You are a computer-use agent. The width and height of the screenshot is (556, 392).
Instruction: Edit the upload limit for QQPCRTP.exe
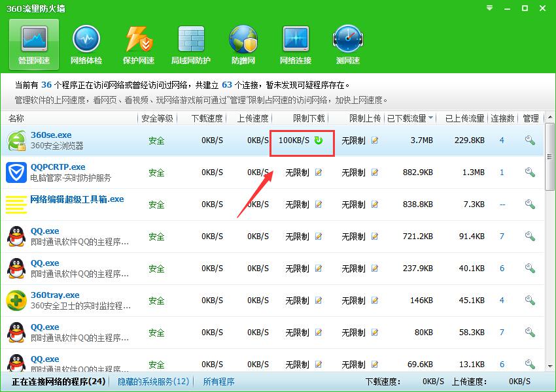375,172
